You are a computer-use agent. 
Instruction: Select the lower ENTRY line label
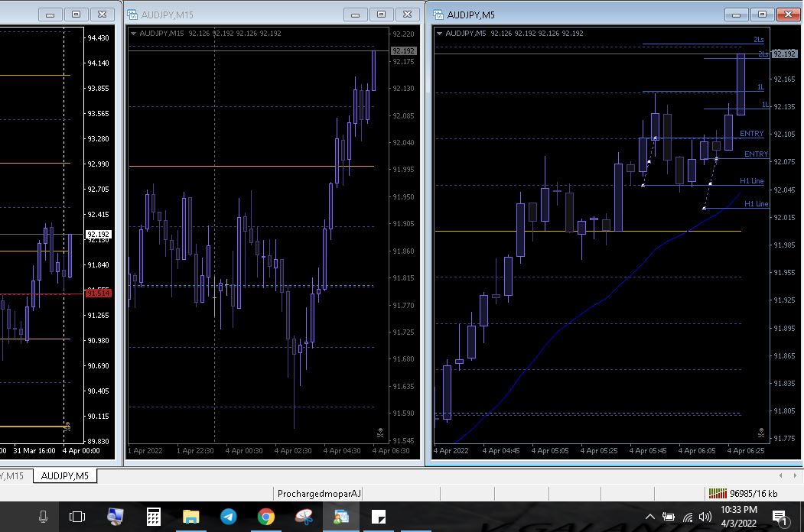[757, 154]
